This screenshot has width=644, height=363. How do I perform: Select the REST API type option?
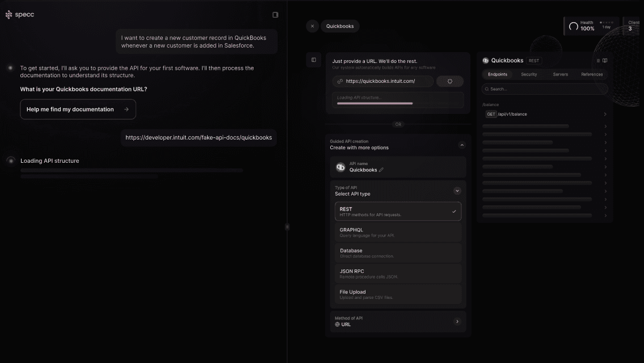pyautogui.click(x=398, y=212)
